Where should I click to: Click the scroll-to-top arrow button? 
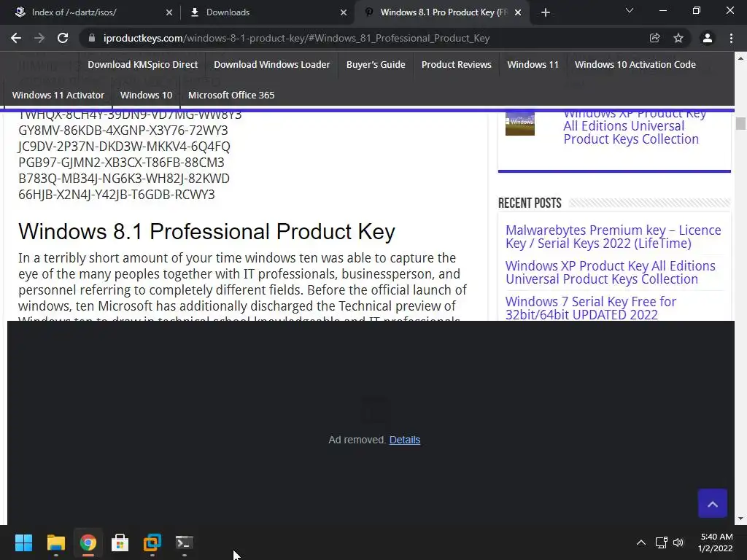713,503
